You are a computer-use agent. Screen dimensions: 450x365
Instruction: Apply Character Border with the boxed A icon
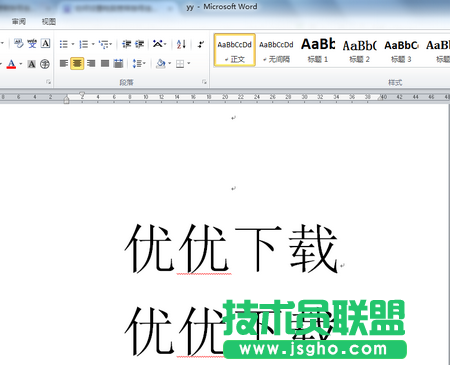click(x=45, y=43)
